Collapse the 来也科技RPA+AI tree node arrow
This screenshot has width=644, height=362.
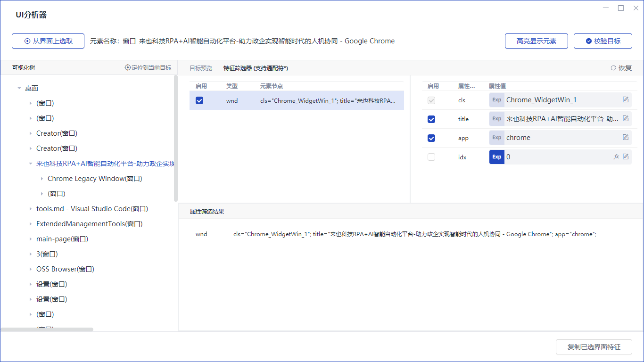(31, 164)
